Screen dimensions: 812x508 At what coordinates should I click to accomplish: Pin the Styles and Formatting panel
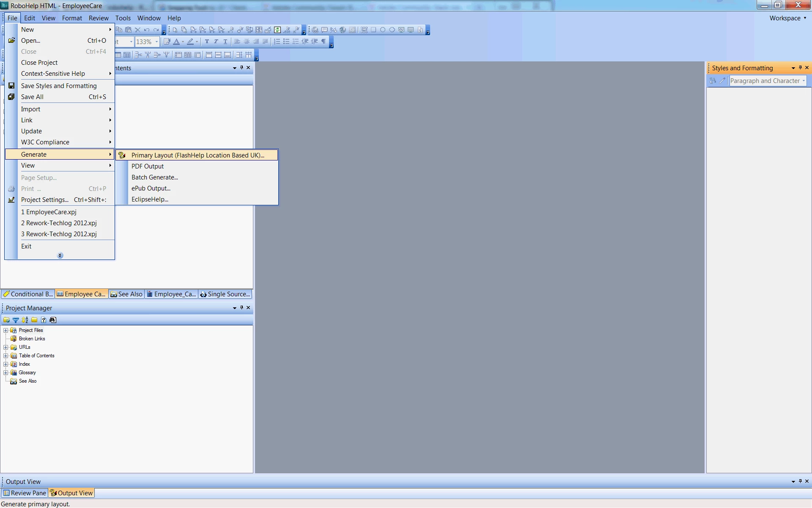800,68
